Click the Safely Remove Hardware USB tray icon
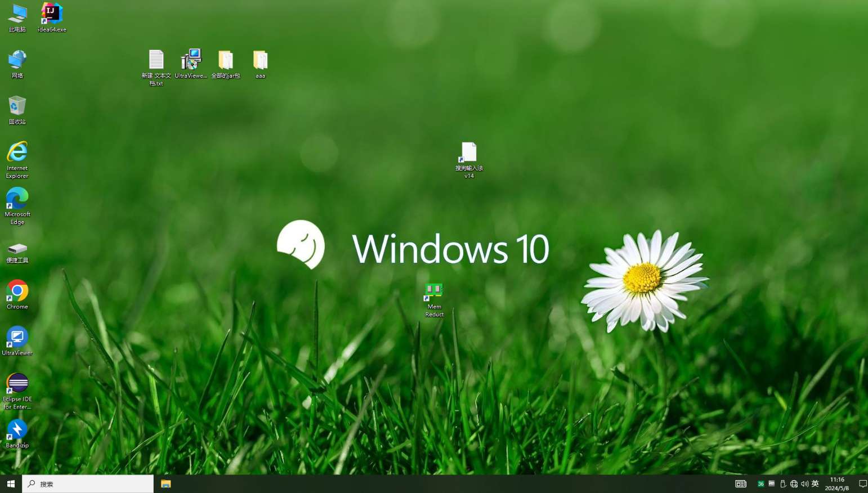Image resolution: width=868 pixels, height=493 pixels. [783, 484]
